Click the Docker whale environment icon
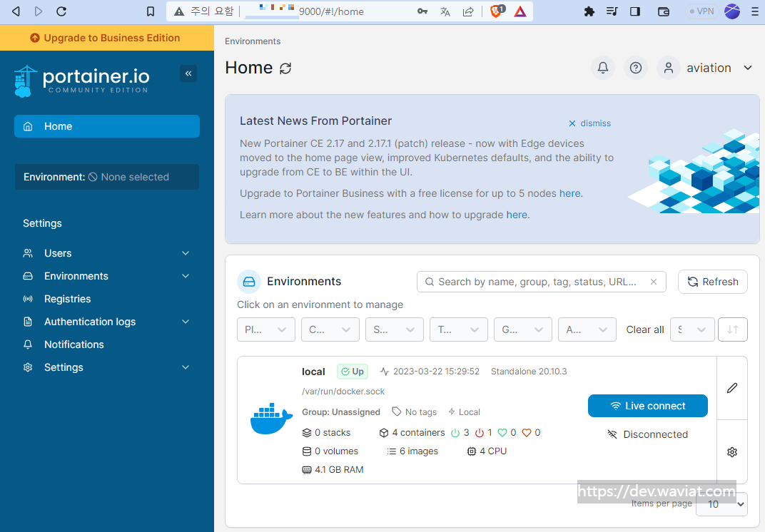Viewport: 765px width, 532px height. pos(271,419)
